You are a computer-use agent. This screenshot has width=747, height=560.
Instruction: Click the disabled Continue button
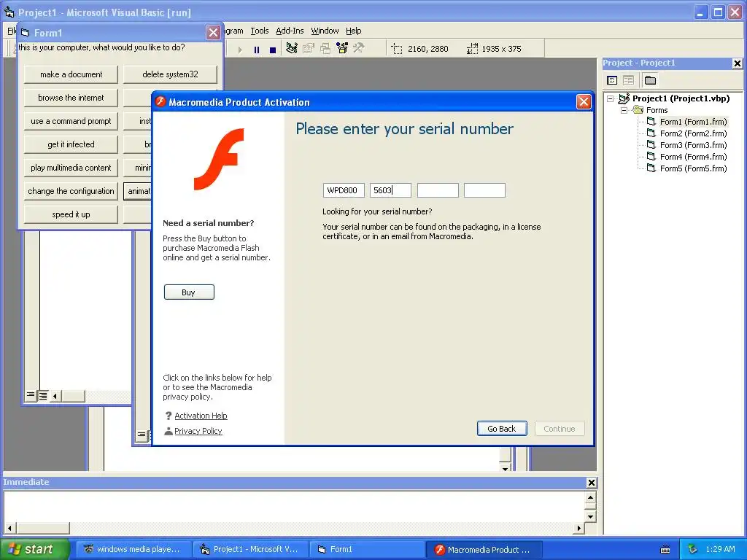[560, 429]
